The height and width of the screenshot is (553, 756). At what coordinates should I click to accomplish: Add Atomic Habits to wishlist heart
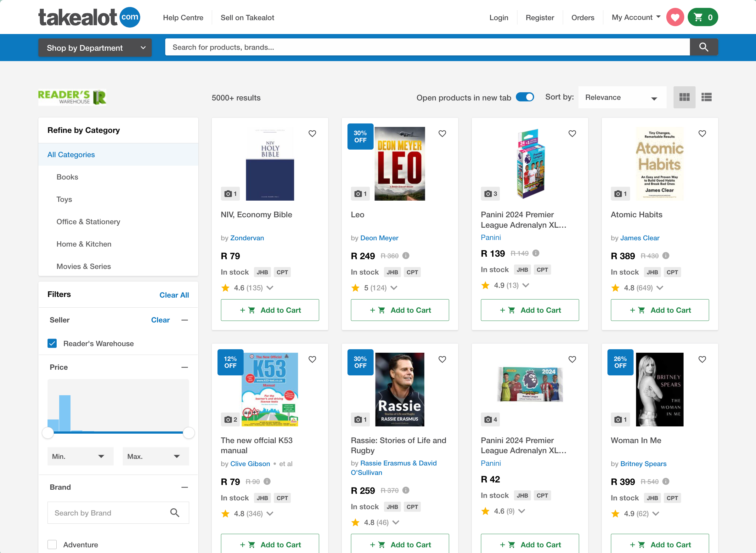[x=702, y=134]
